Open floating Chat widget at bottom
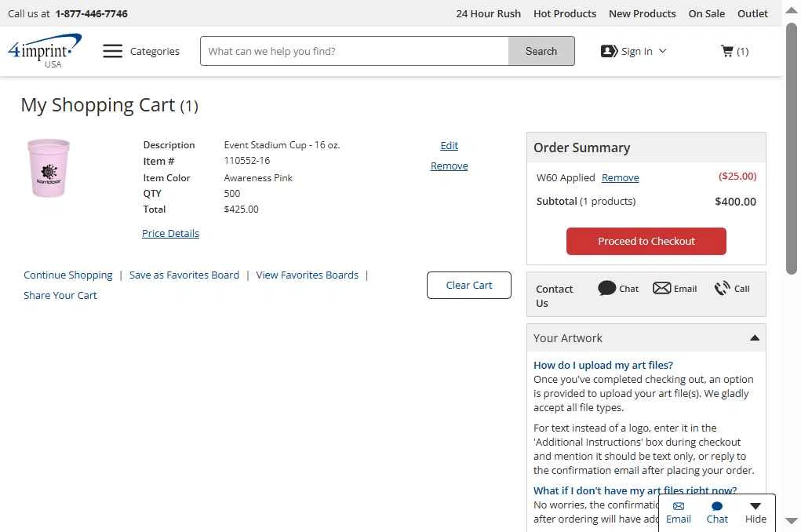 pyautogui.click(x=717, y=506)
